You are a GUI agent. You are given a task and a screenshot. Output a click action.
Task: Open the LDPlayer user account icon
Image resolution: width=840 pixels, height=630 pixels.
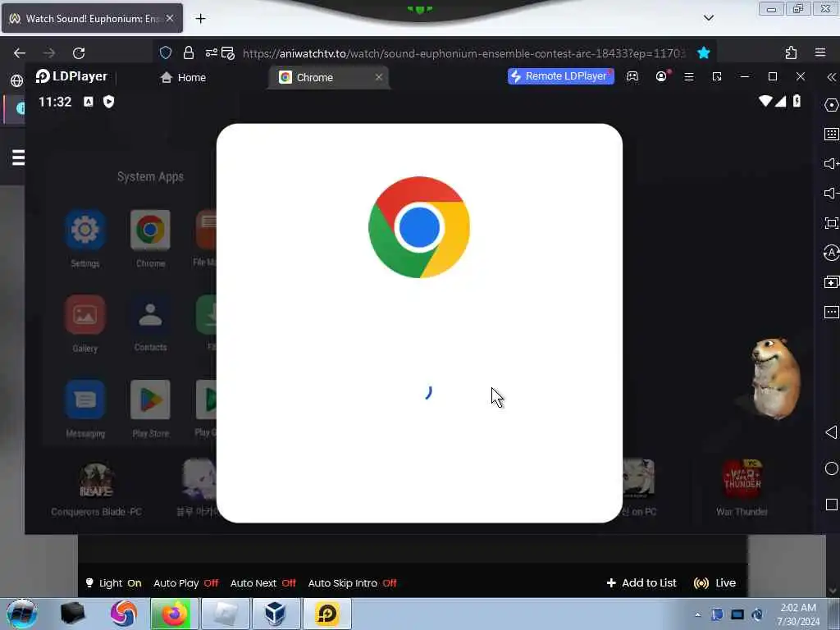(x=662, y=76)
